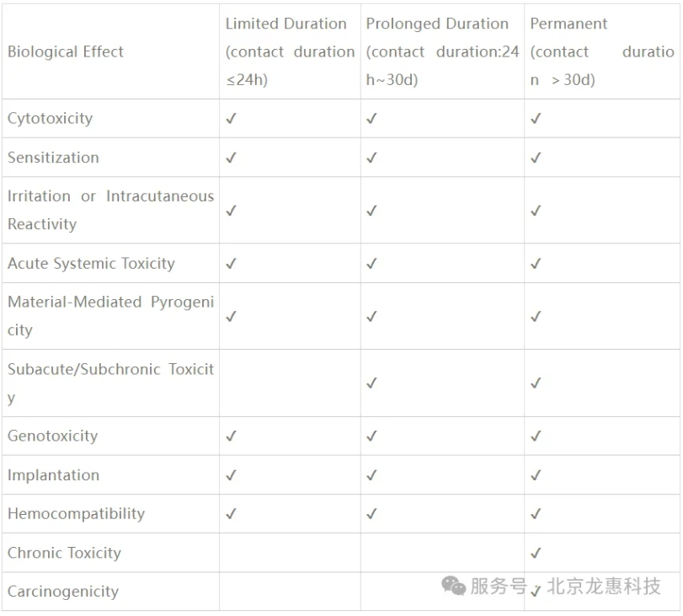This screenshot has height=616, width=683.
Task: Click Chronic Toxicity checkmark in Permanent column
Action: (x=536, y=553)
